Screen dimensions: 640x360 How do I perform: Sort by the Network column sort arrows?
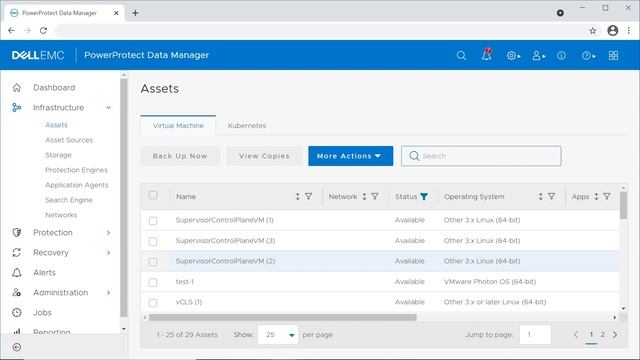364,196
